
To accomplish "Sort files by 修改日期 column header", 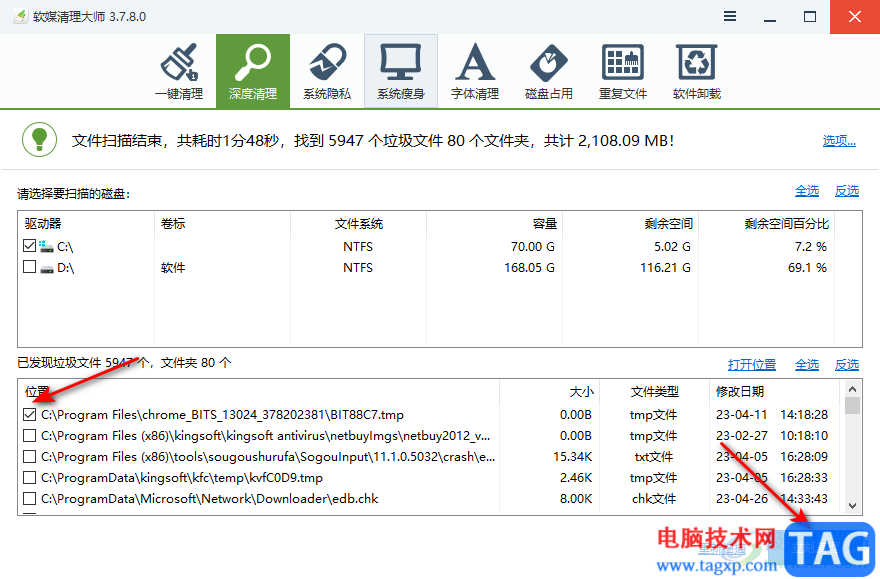I will (x=774, y=392).
